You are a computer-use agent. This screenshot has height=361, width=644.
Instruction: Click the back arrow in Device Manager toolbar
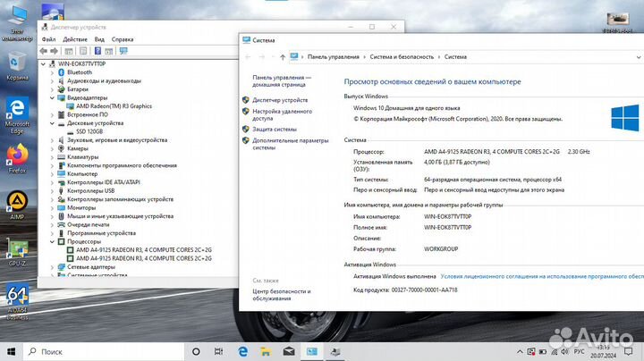[x=44, y=51]
